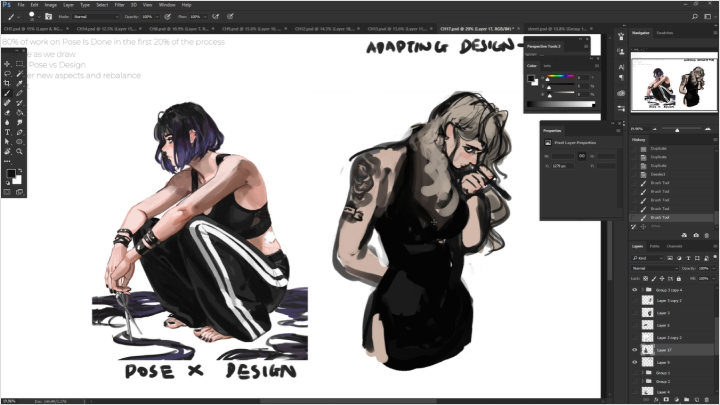This screenshot has height=405, width=720.
Task: Select the Brush tool in the toolbox
Action: click(7, 93)
